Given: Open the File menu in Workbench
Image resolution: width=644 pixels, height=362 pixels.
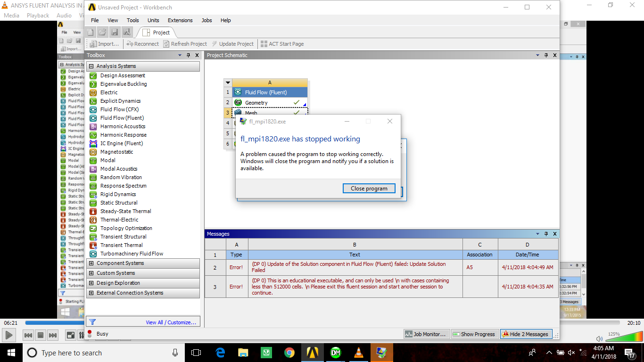Looking at the screenshot, I should (x=95, y=20).
